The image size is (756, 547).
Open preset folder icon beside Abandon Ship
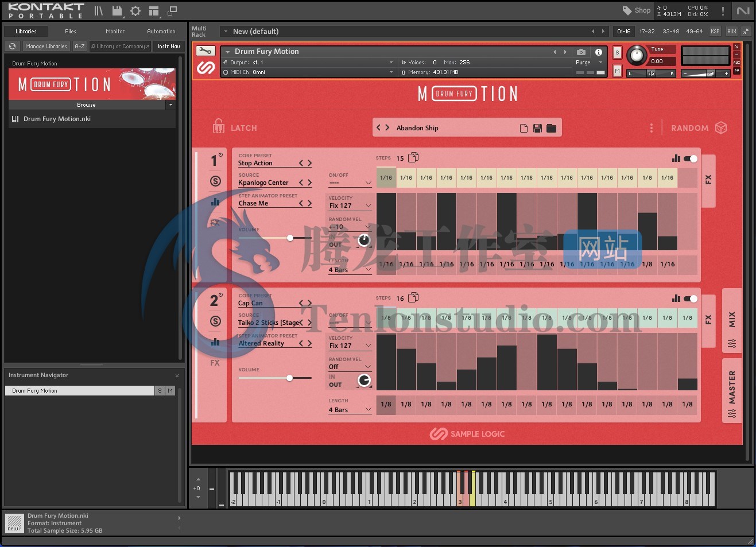pyautogui.click(x=551, y=128)
